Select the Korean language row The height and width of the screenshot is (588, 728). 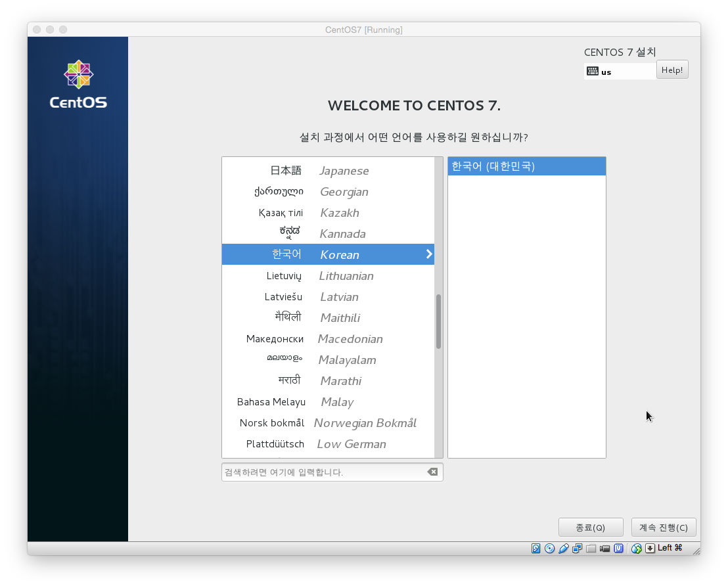329,254
